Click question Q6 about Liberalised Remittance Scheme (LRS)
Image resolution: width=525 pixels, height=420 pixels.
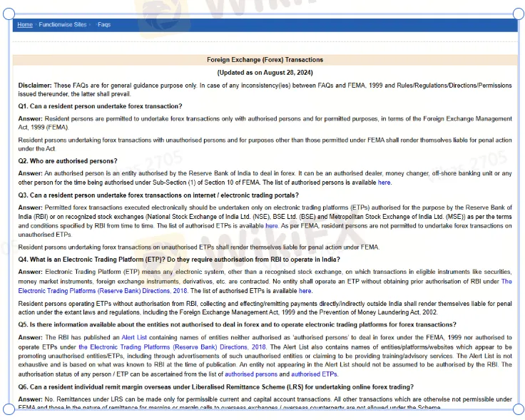216,387
